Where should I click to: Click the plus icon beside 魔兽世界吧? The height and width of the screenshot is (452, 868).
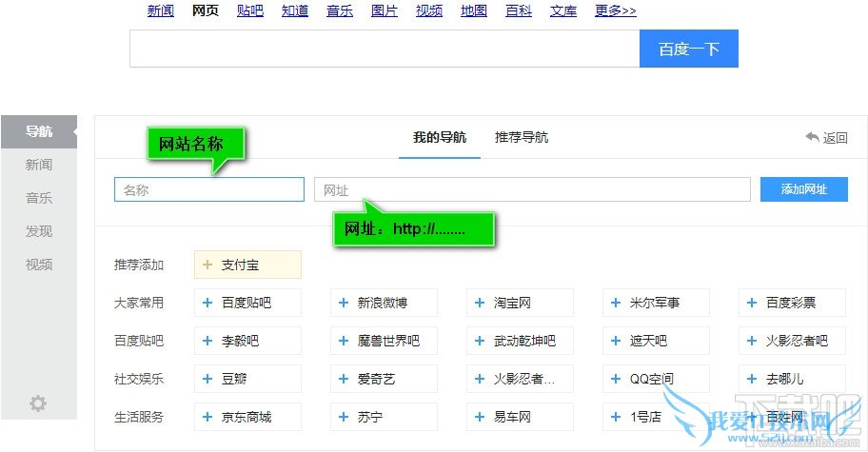pyautogui.click(x=344, y=341)
